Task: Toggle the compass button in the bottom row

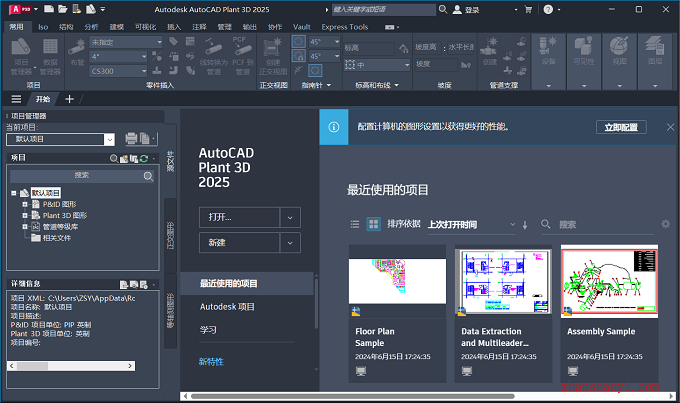Action: (x=315, y=70)
